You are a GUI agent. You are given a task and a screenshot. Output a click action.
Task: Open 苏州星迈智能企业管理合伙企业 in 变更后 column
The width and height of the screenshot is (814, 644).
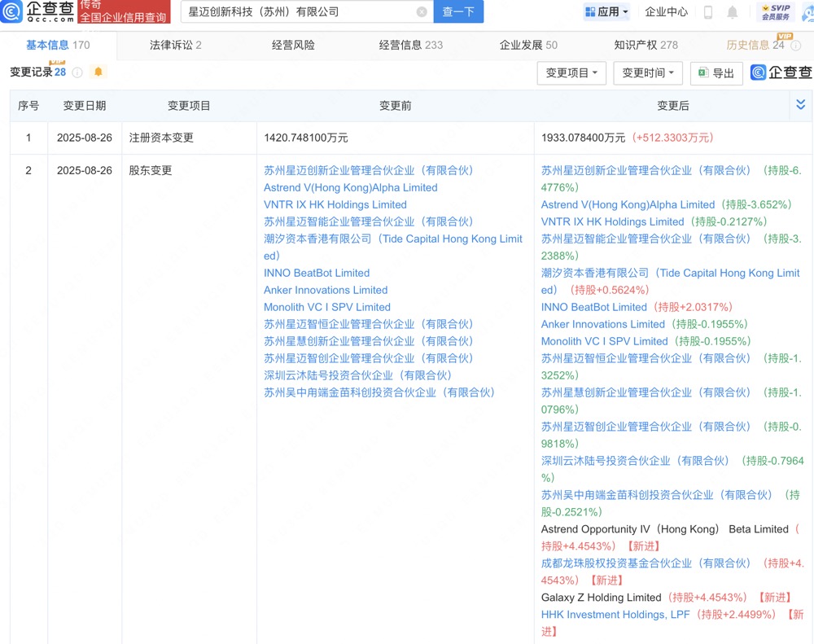coord(646,239)
